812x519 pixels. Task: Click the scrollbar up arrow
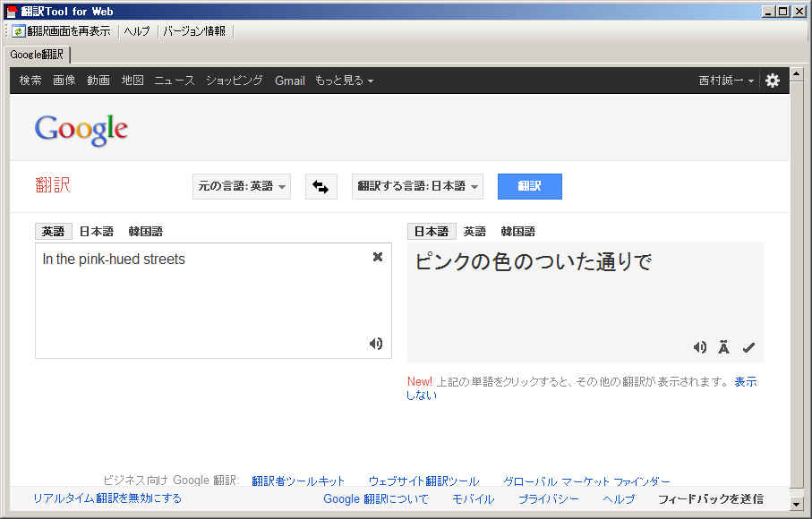click(797, 74)
